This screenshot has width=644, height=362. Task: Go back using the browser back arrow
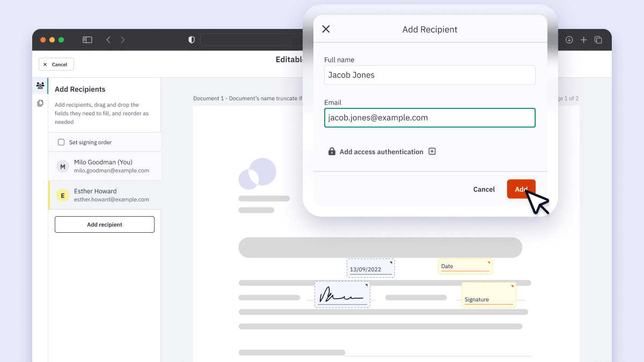tap(108, 40)
